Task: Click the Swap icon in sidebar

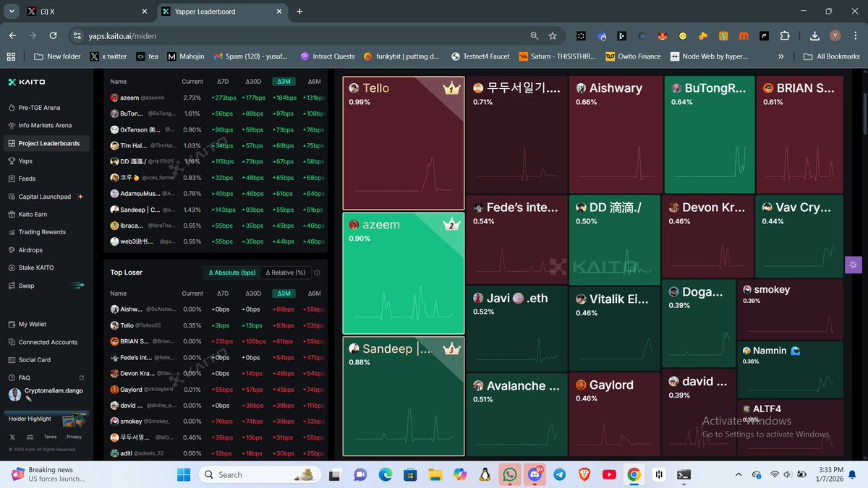Action: (12, 286)
